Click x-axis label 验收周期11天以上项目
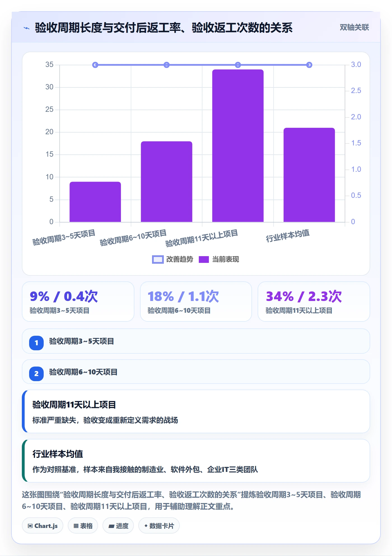Viewport: 392px width, 556px height. (202, 238)
